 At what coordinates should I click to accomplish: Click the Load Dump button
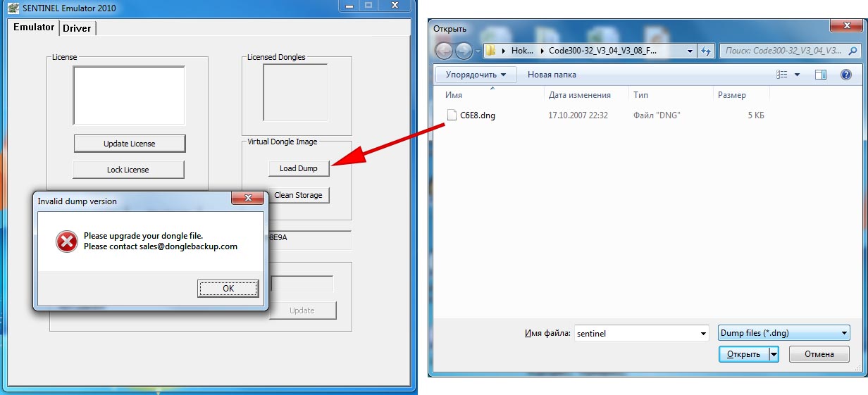299,168
